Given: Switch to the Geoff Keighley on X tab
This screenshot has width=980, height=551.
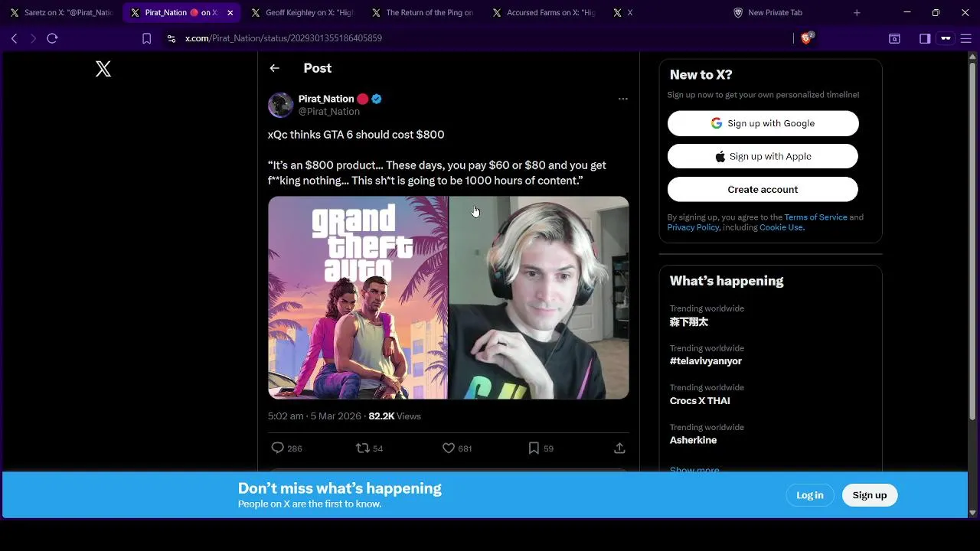Looking at the screenshot, I should (302, 12).
